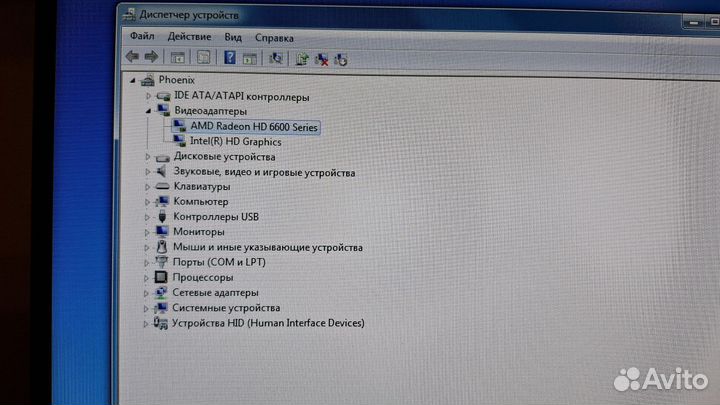Viewport: 720px width, 405px height.
Task: Click the Back arrow toolbar icon
Action: (131, 57)
